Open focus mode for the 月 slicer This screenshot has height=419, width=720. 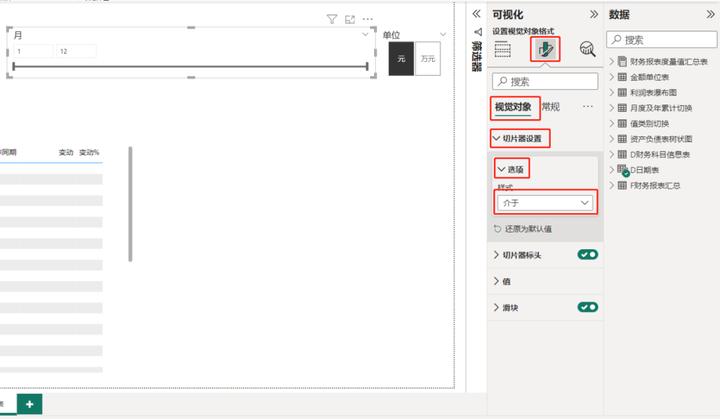[350, 19]
